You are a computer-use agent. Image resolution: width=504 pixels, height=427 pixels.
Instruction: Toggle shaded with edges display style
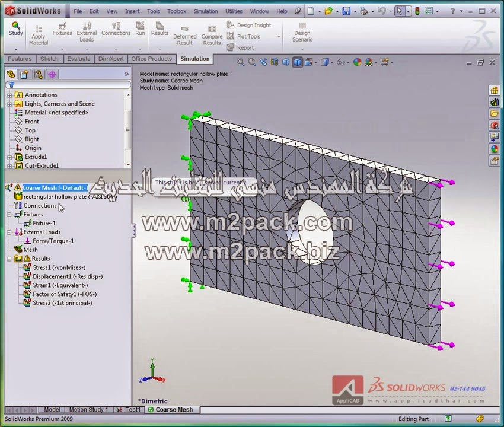point(298,62)
